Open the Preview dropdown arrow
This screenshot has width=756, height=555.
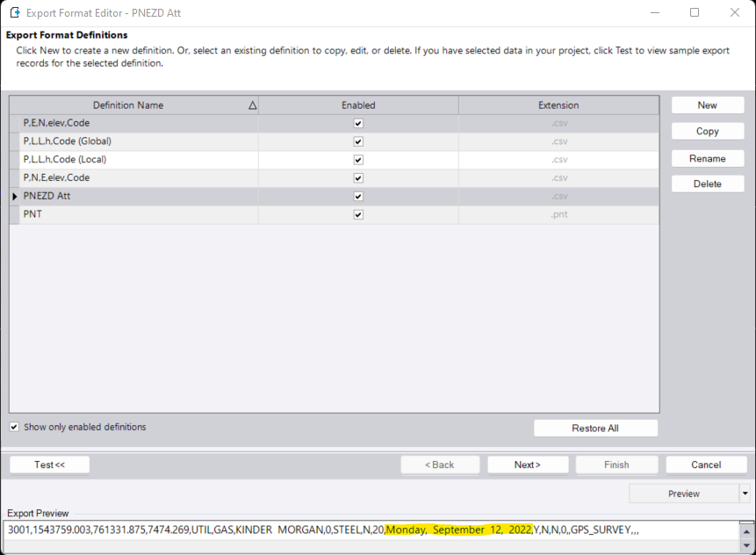click(745, 494)
